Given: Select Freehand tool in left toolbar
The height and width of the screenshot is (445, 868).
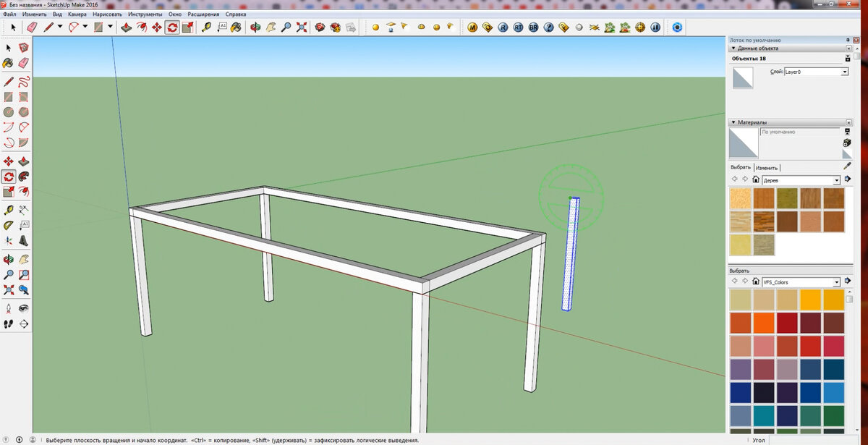Looking at the screenshot, I should coord(24,82).
